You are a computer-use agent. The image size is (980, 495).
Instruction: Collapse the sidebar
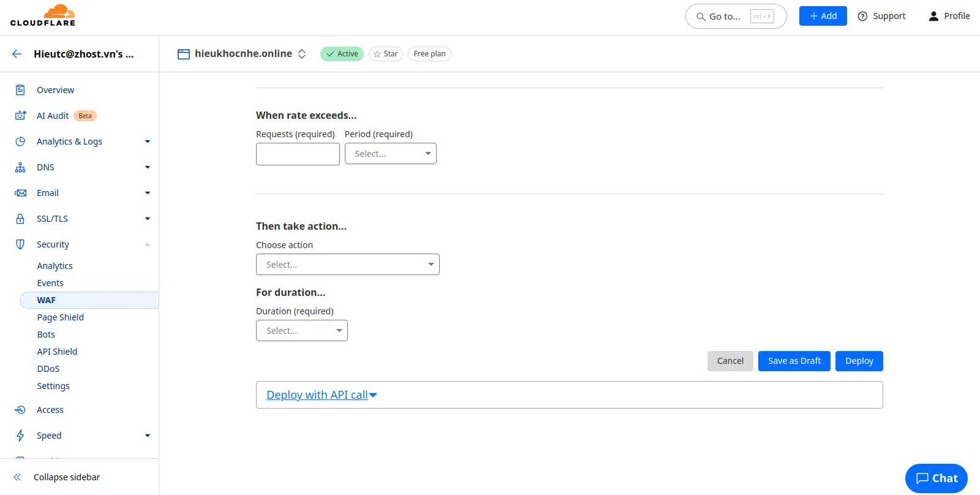coord(66,477)
